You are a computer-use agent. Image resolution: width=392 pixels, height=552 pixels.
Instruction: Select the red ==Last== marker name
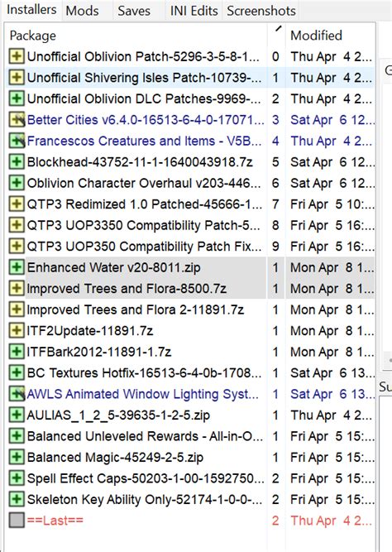[x=55, y=521]
